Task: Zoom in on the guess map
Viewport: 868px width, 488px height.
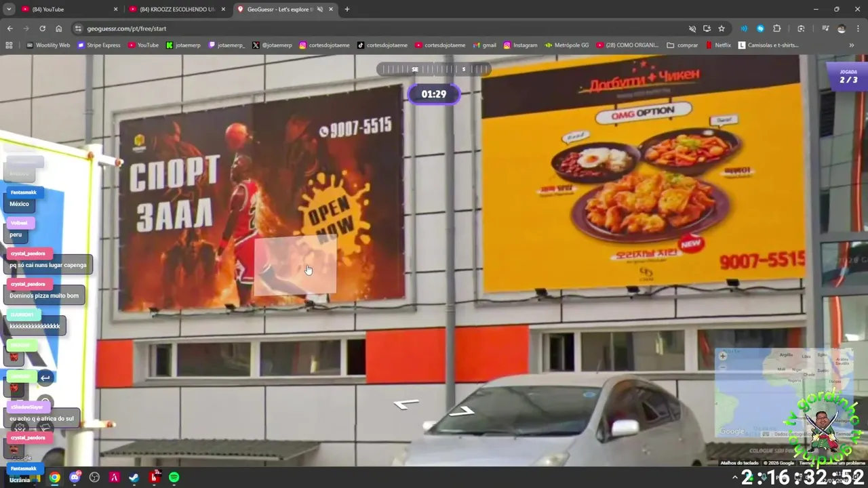Action: (723, 356)
